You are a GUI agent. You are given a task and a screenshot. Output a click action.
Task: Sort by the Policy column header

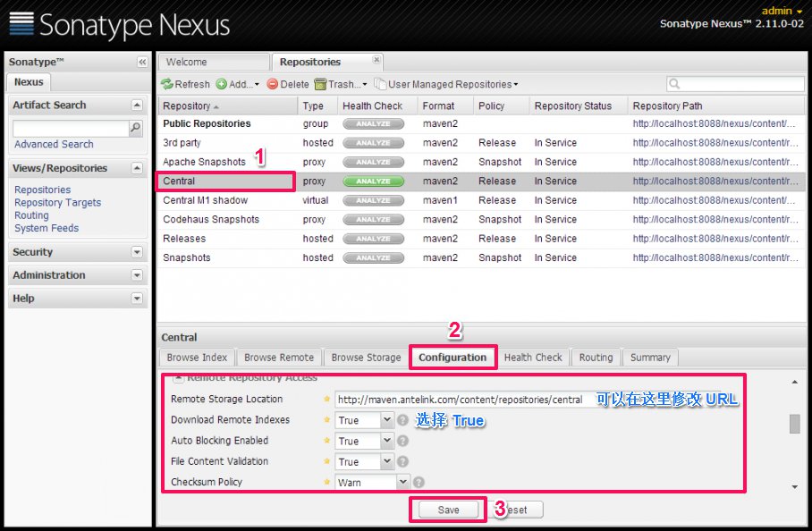tap(502, 106)
